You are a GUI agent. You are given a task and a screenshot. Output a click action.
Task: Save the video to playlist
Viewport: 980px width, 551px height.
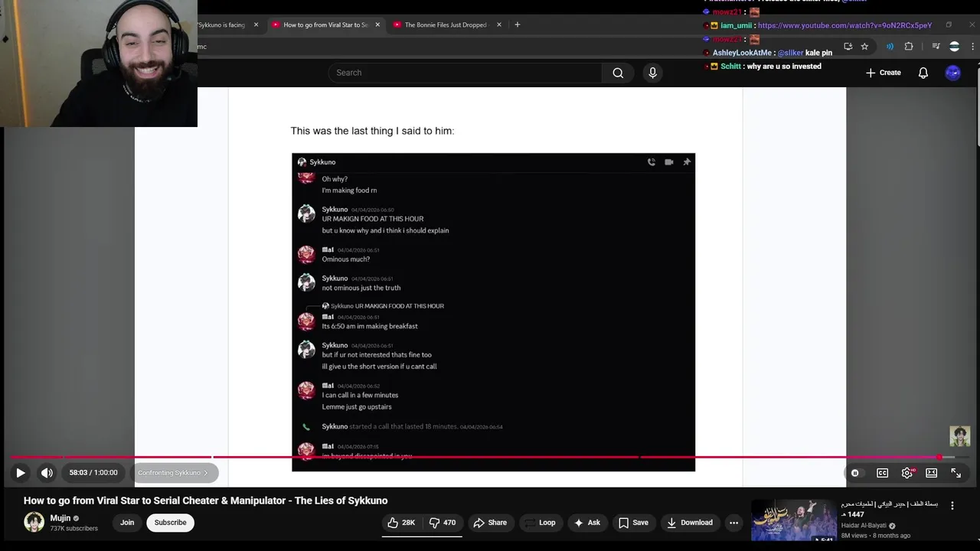pos(633,523)
